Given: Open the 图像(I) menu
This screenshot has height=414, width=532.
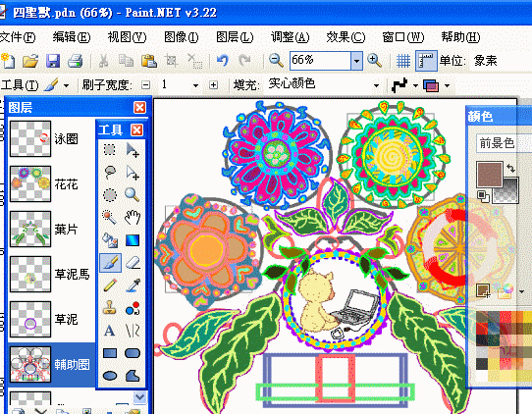Looking at the screenshot, I should pyautogui.click(x=182, y=37).
